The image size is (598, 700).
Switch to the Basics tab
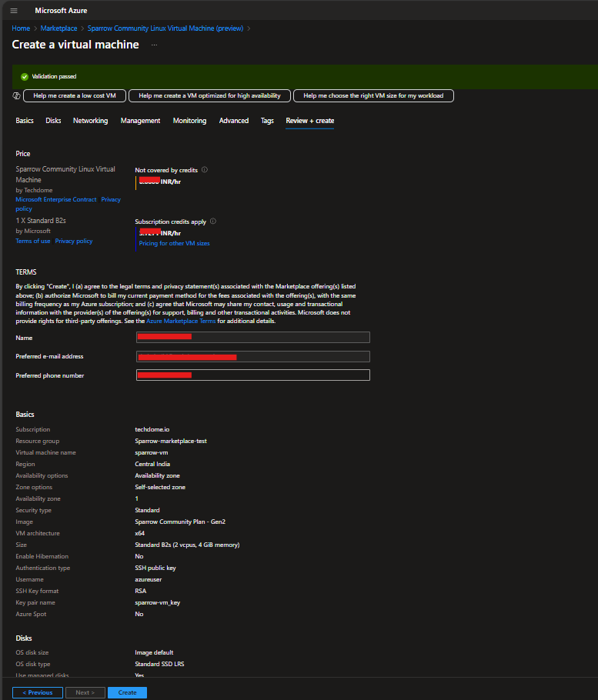25,121
